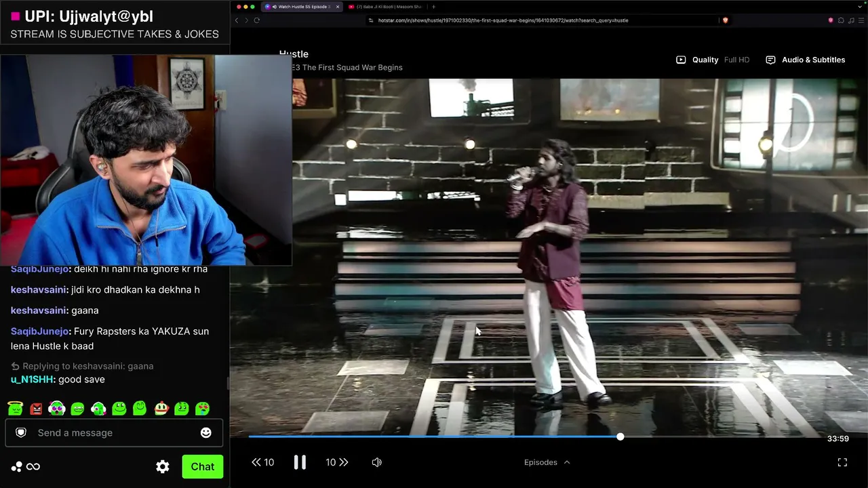Reload the Hotstar page
Viewport: 868px width, 488px height.
[x=257, y=20]
